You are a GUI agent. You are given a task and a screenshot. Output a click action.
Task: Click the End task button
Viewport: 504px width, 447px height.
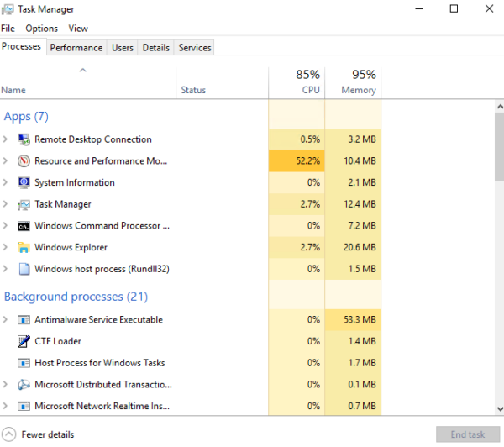(x=465, y=434)
